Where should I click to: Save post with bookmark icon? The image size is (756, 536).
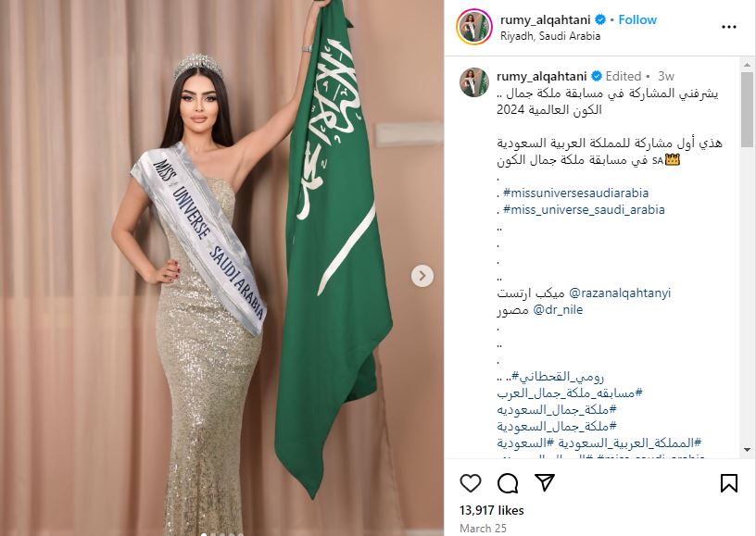tap(729, 483)
